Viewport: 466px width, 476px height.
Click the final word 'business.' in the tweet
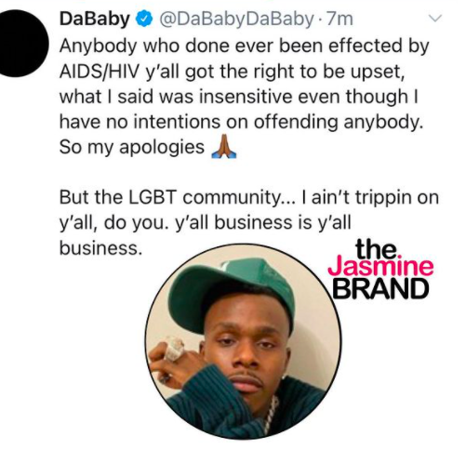tap(100, 248)
